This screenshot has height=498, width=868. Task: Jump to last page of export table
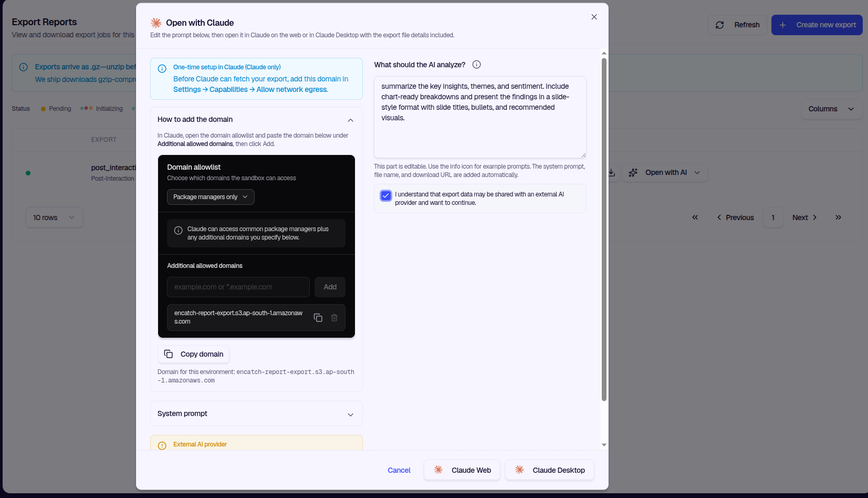(838, 217)
